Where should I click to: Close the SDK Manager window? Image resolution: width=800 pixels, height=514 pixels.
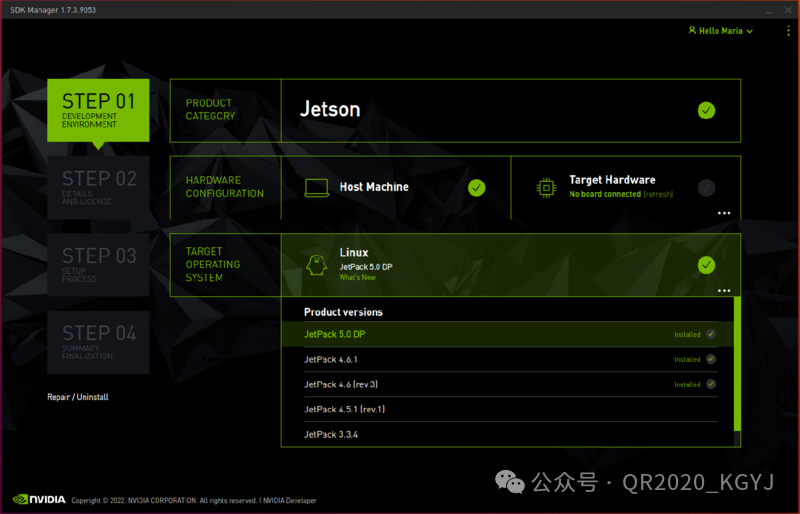pos(788,10)
